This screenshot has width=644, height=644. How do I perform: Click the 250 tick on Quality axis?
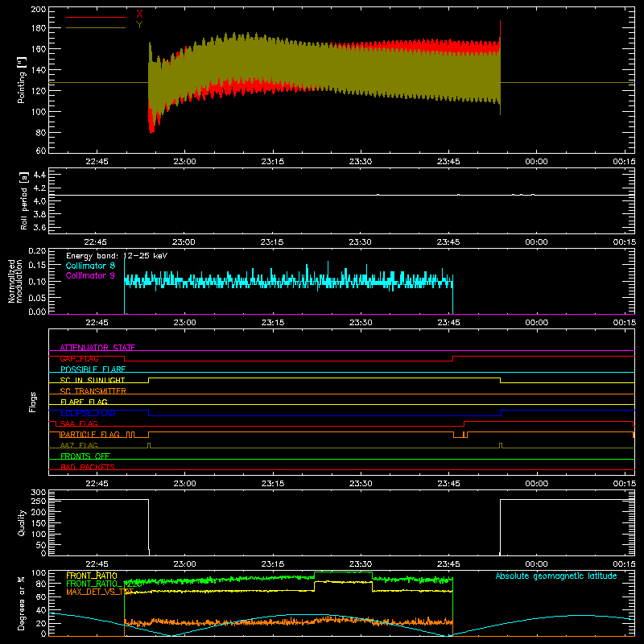pyautogui.click(x=39, y=501)
